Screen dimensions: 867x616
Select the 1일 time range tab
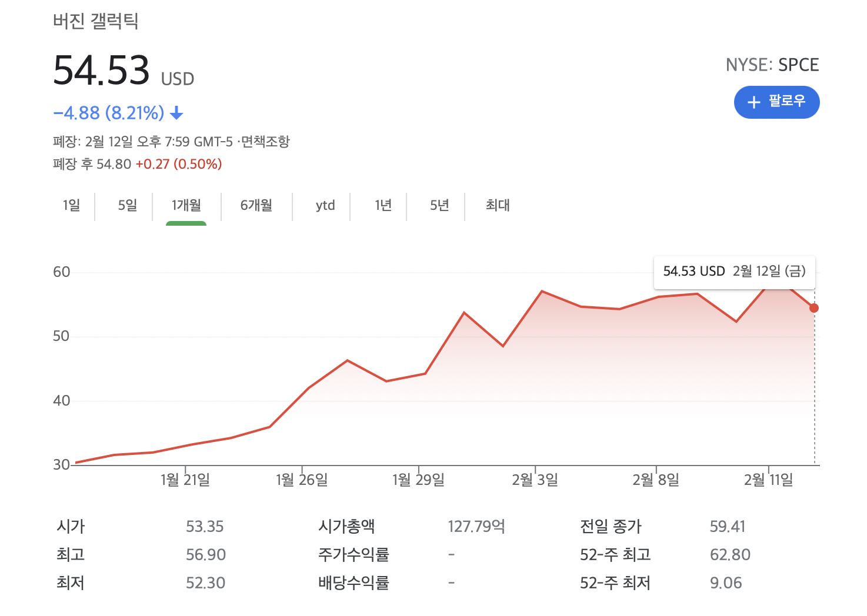tap(71, 205)
